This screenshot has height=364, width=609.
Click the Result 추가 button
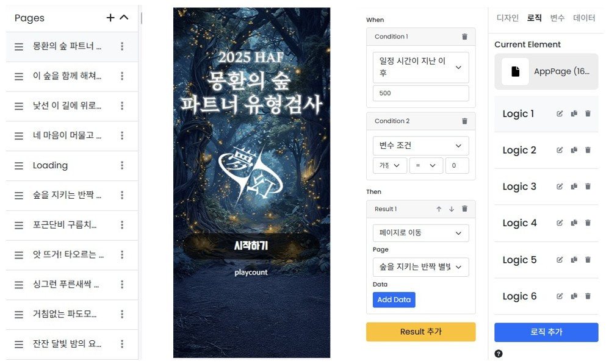420,332
